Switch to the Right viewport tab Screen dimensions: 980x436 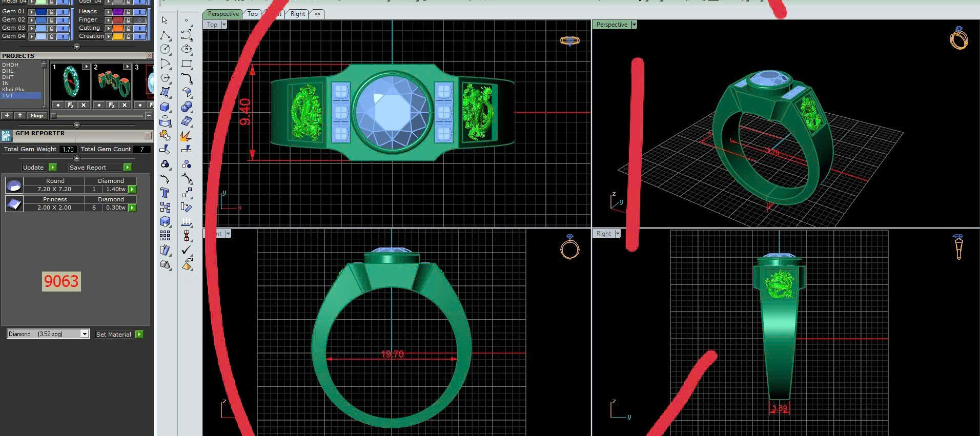(x=297, y=14)
